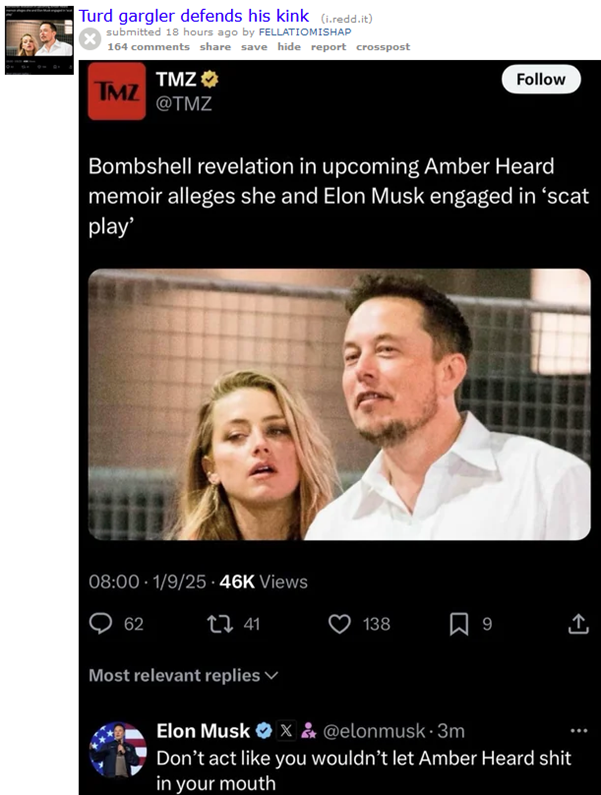The height and width of the screenshot is (795, 601).
Task: Collapse the post using the gray X circle
Action: coord(90,39)
